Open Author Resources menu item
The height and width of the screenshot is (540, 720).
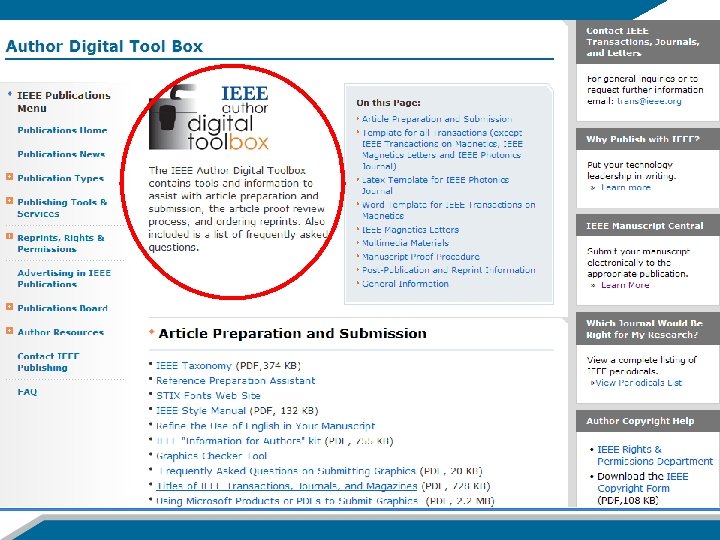[61, 332]
